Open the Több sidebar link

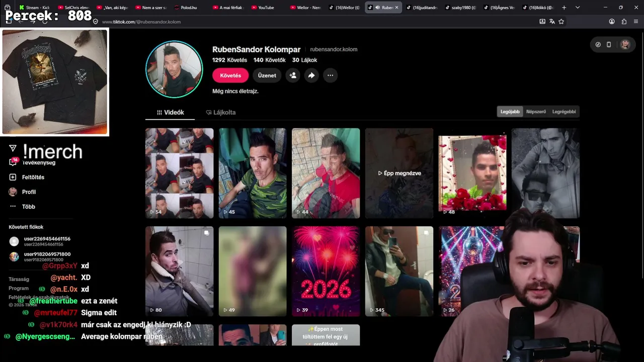[29, 207]
